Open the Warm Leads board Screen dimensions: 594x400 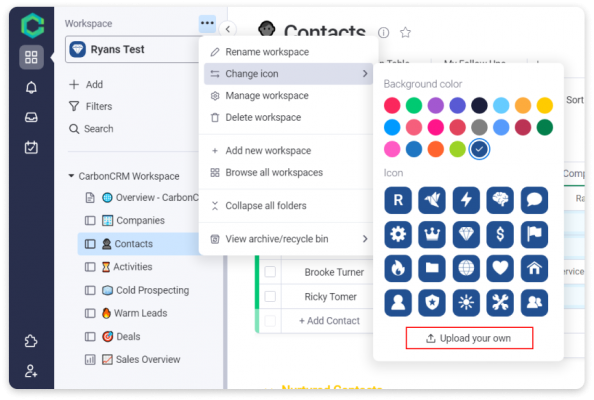coord(140,313)
